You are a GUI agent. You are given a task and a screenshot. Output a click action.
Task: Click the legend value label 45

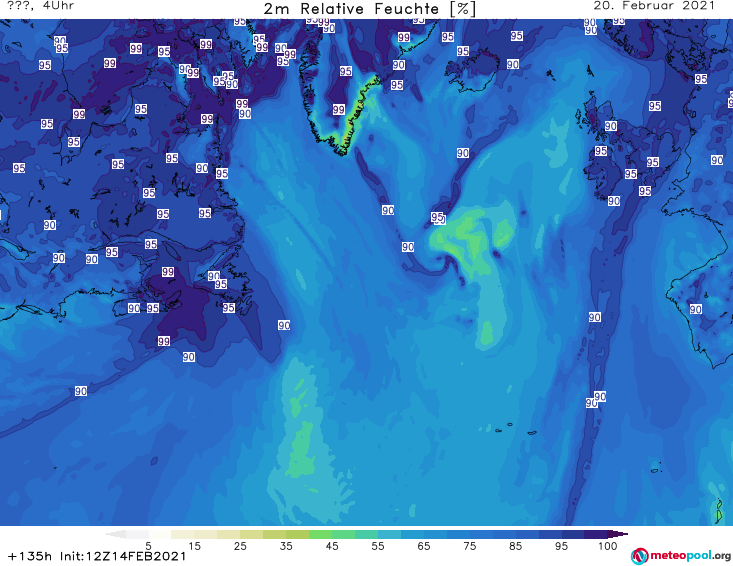(332, 546)
